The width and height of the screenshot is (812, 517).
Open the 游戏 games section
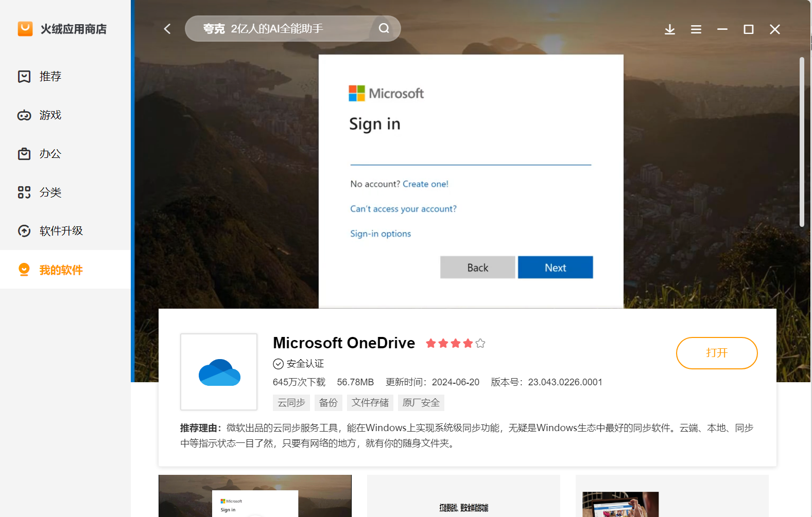(65, 115)
